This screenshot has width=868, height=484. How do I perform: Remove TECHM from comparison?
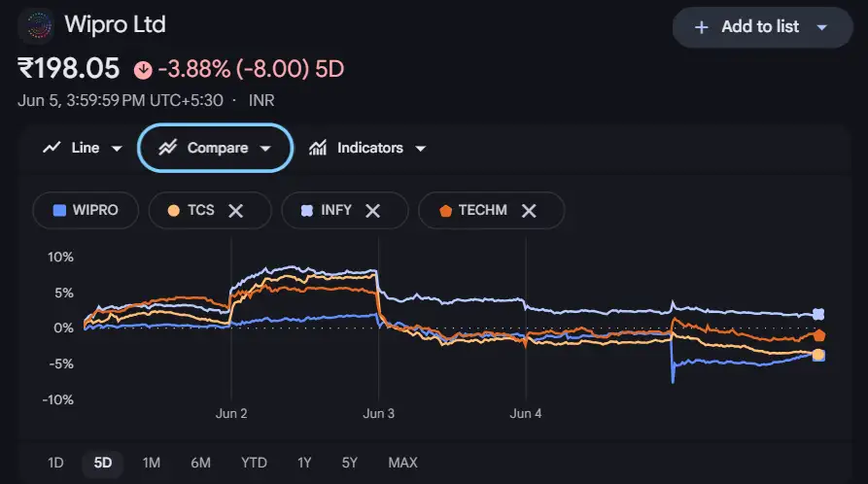[x=529, y=211]
